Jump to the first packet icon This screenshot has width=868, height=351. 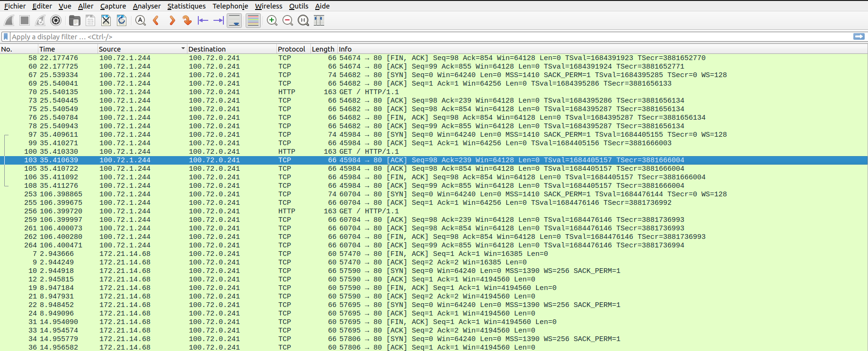pyautogui.click(x=203, y=20)
